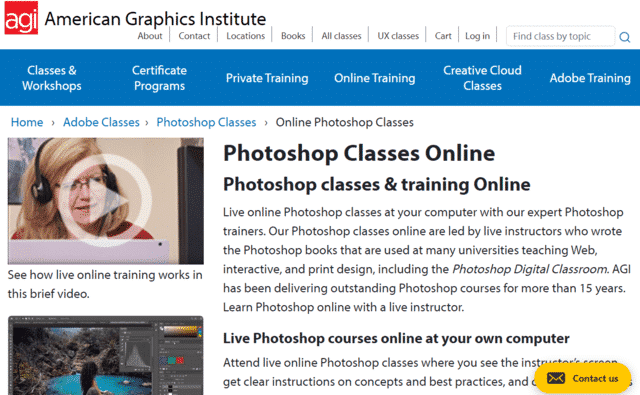Go to UX classes
The height and width of the screenshot is (395, 640).
click(x=398, y=36)
